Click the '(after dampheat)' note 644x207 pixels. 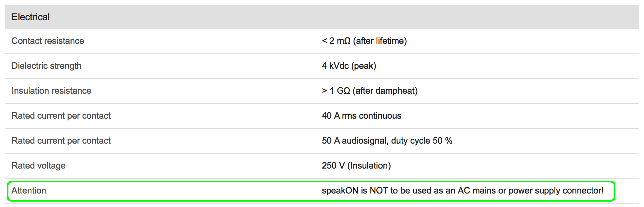(385, 91)
